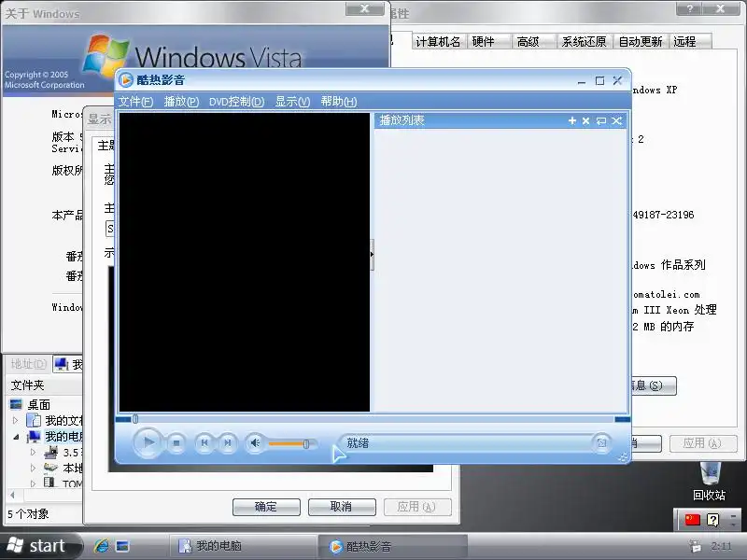
Task: Click the playlist loop/repeat icon
Action: [x=601, y=121]
